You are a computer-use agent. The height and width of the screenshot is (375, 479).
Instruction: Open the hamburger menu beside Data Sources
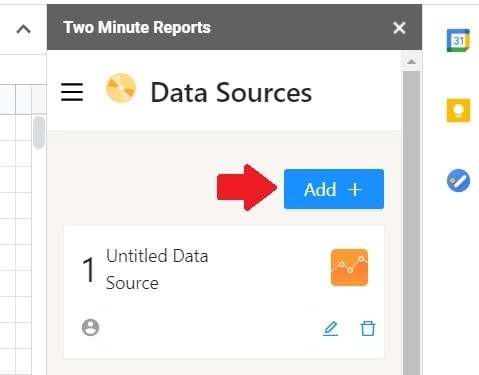coord(72,92)
